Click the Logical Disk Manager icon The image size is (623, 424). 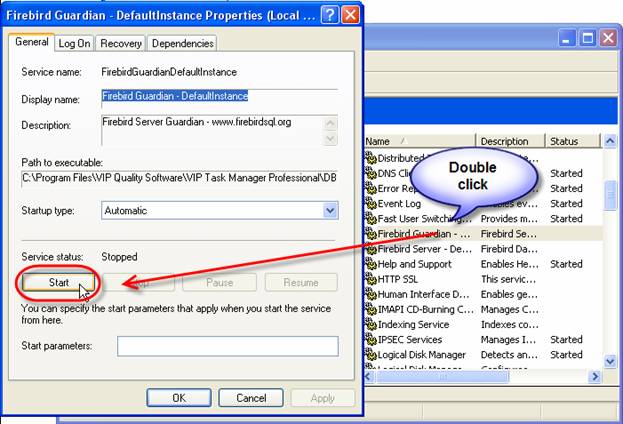pos(369,355)
